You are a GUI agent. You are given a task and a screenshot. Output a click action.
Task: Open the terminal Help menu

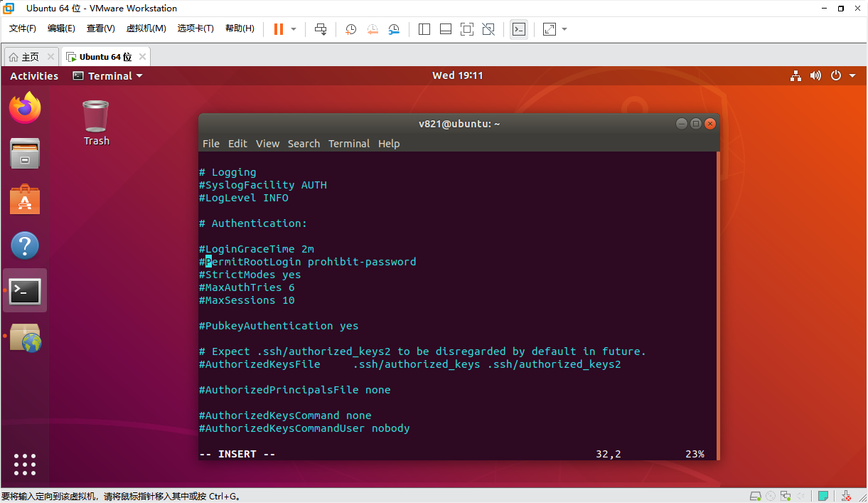pyautogui.click(x=389, y=144)
